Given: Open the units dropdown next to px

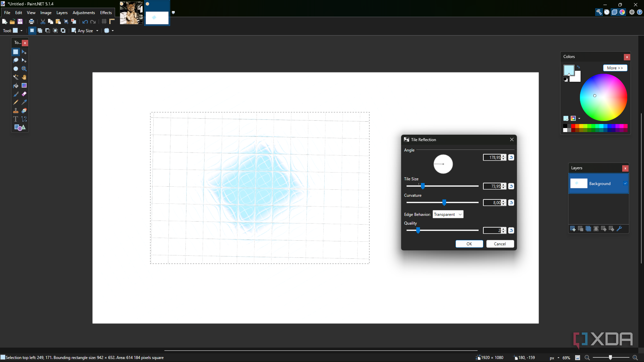Looking at the screenshot, I should pyautogui.click(x=558, y=358).
